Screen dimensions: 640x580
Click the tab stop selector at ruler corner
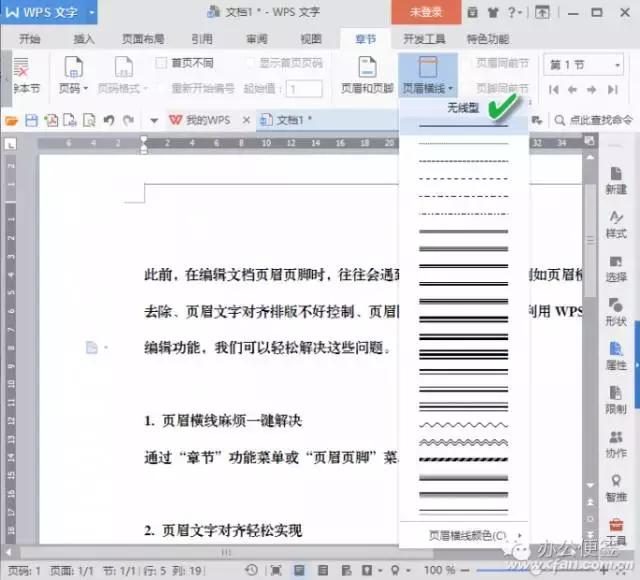tap(10, 144)
